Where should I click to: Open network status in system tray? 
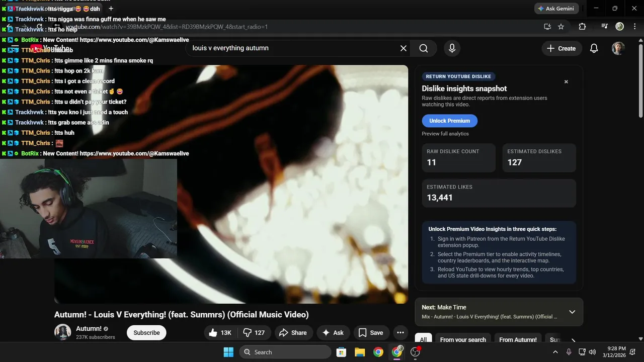pos(582,352)
